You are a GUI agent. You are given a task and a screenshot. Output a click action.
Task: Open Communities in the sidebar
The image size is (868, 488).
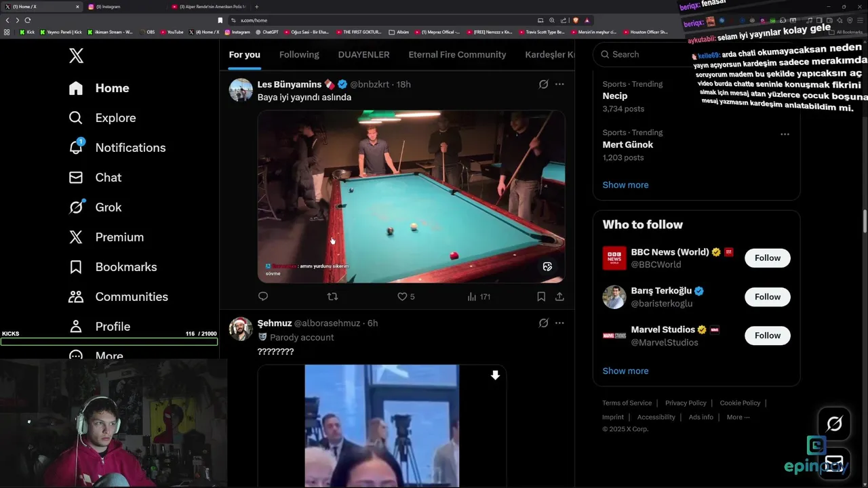click(118, 297)
